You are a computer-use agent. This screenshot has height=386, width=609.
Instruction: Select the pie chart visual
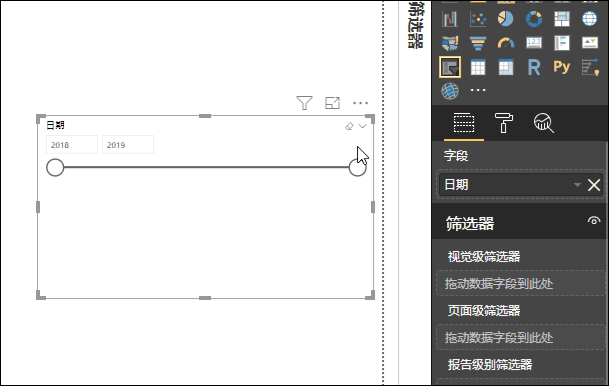click(x=505, y=19)
